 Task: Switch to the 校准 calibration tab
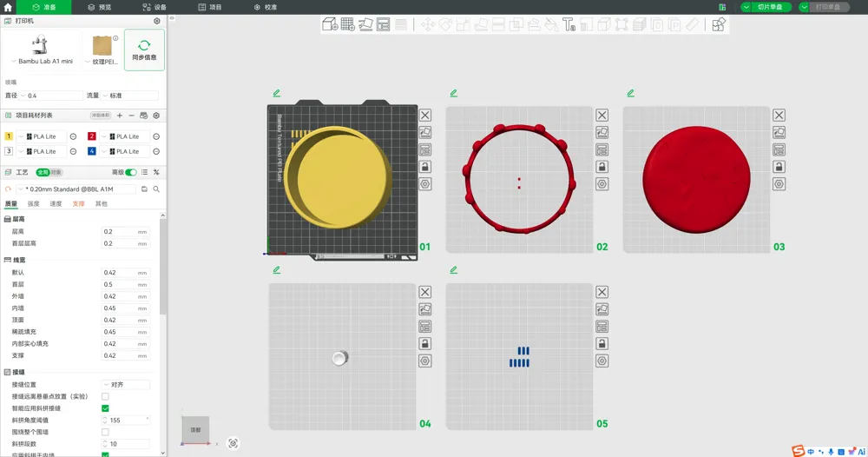tap(265, 7)
